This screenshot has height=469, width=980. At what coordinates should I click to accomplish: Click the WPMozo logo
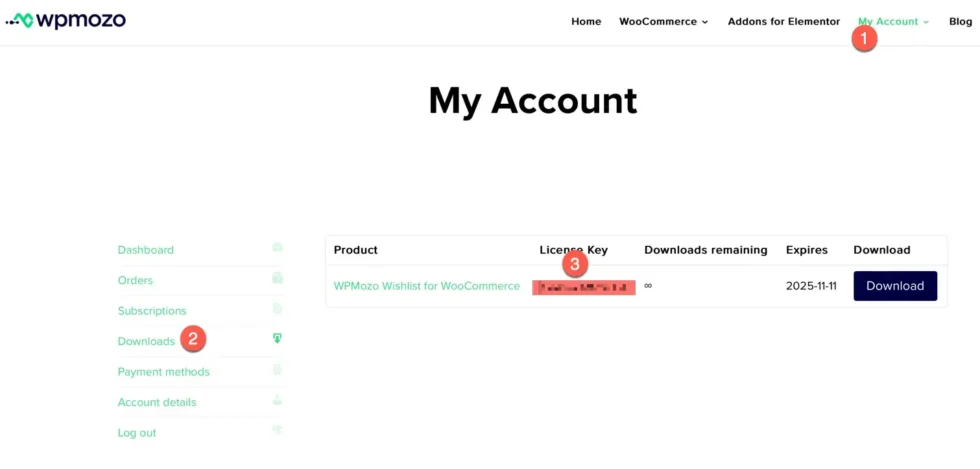pyautogui.click(x=66, y=21)
